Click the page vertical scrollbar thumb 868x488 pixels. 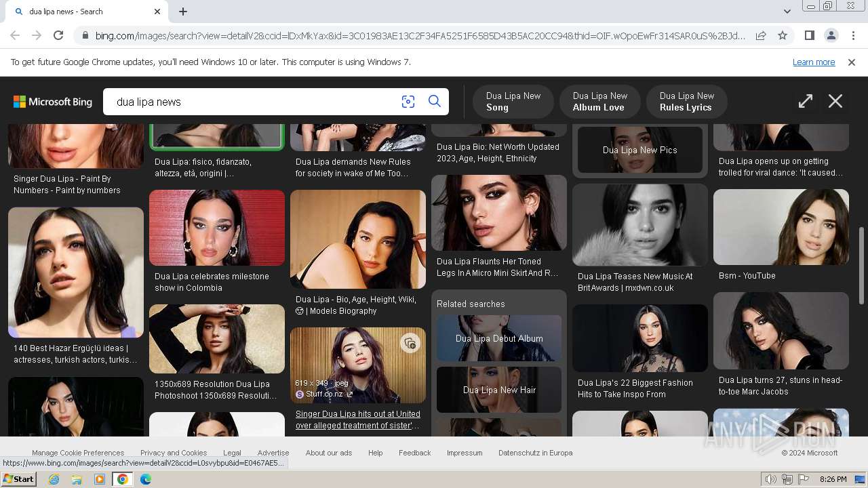coord(862,266)
